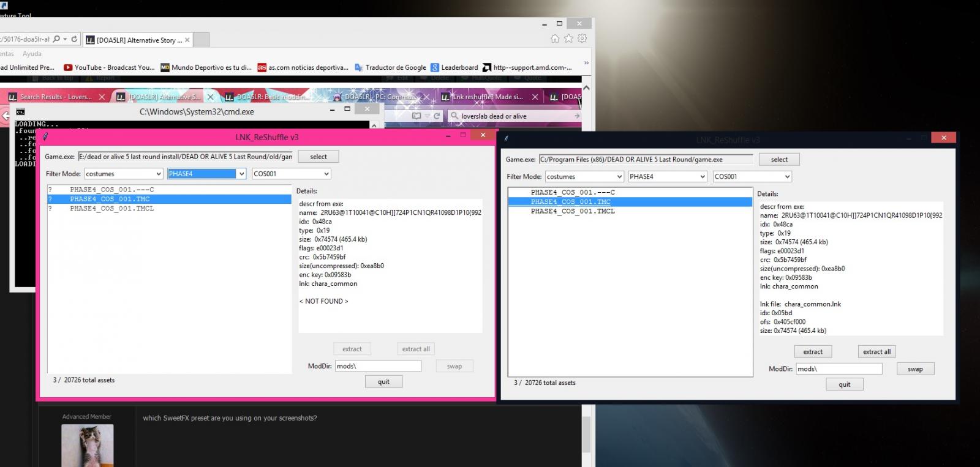Click the Advanced Member cat avatar thumbnail
980x467 pixels.
(x=87, y=446)
